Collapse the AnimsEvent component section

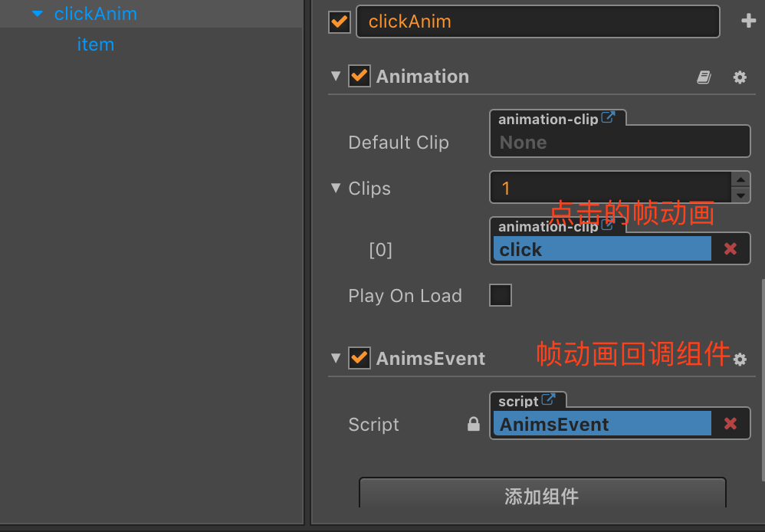coord(336,358)
